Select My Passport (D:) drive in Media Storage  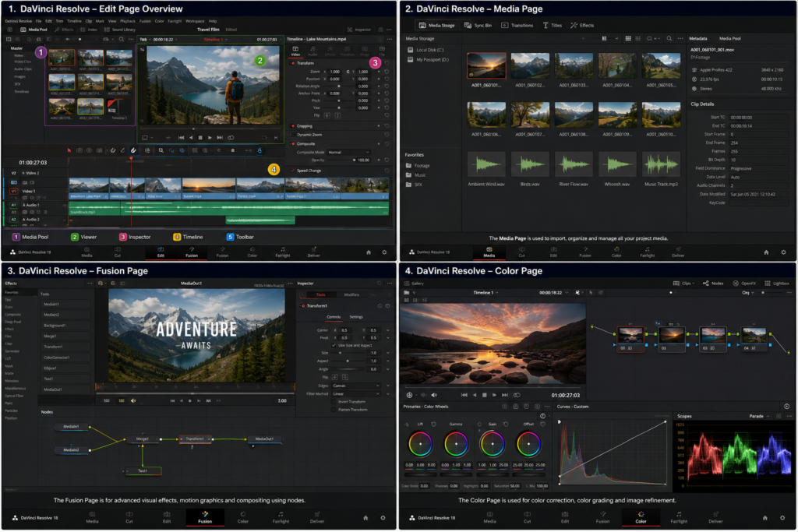point(429,59)
